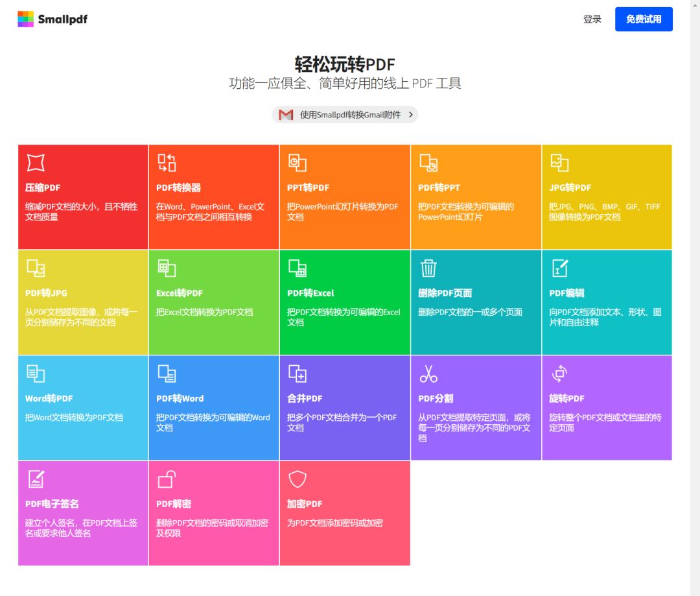Click the Smallpdf logo
This screenshot has width=700, height=596.
pyautogui.click(x=52, y=19)
